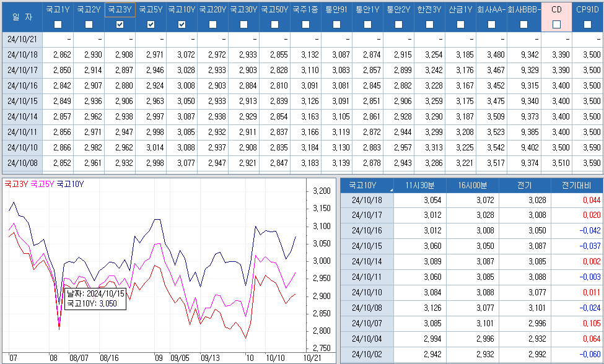604x364 pixels.
Task: Click the magenta 국고5Y chart legend label
Action: [42, 184]
